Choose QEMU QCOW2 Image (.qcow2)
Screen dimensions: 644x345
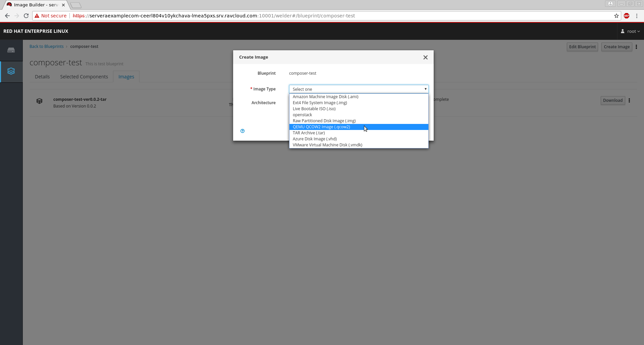click(359, 127)
